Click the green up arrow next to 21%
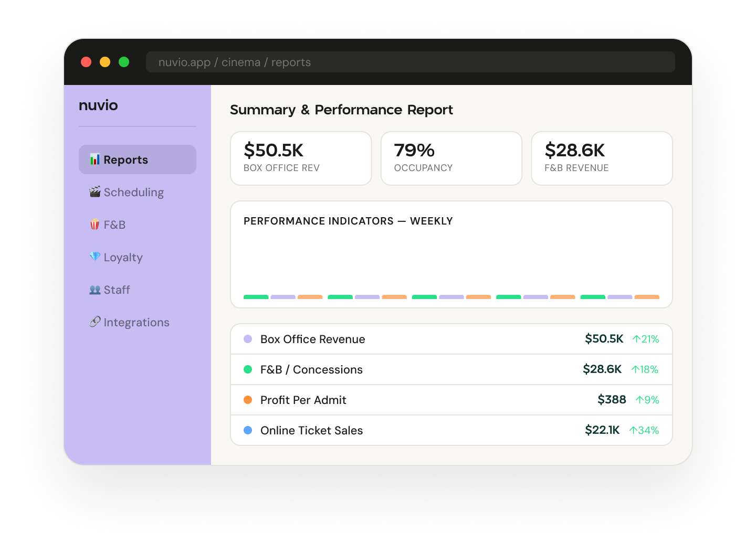Screen dimensions: 756x554 [x=636, y=339]
